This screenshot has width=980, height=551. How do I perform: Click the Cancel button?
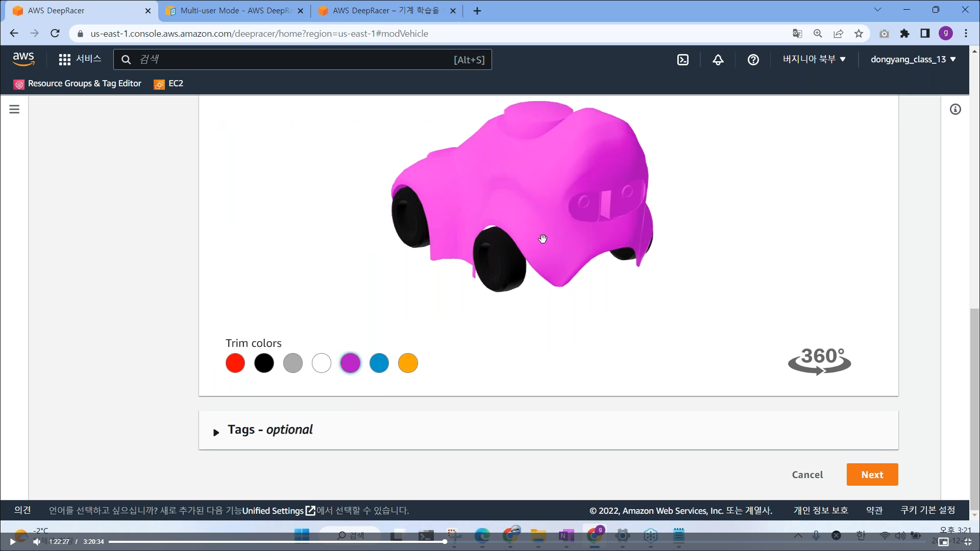tap(807, 474)
